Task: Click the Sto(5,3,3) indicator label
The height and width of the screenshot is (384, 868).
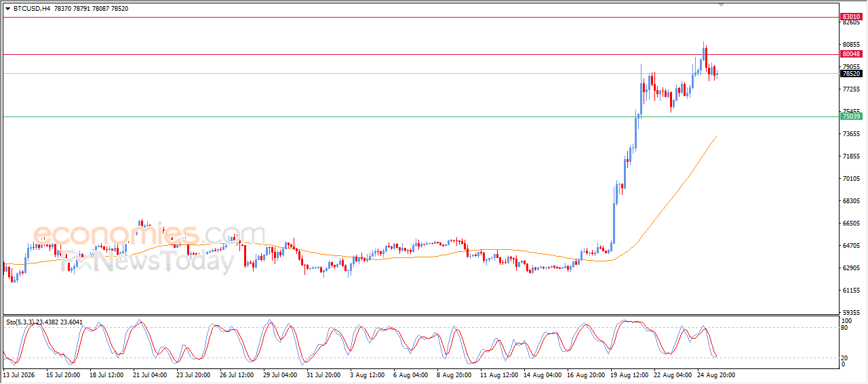Action: click(23, 322)
